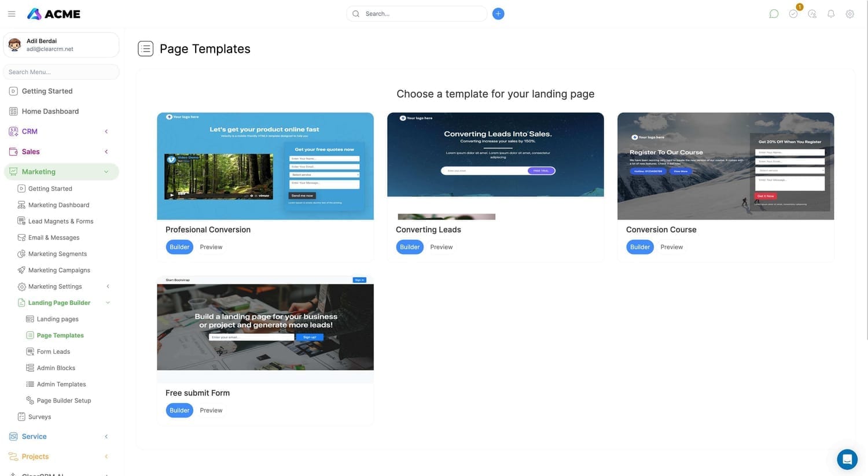Click the Marketing Campaigns rocket icon
Screen dimensions: 868x476
[x=21, y=270]
